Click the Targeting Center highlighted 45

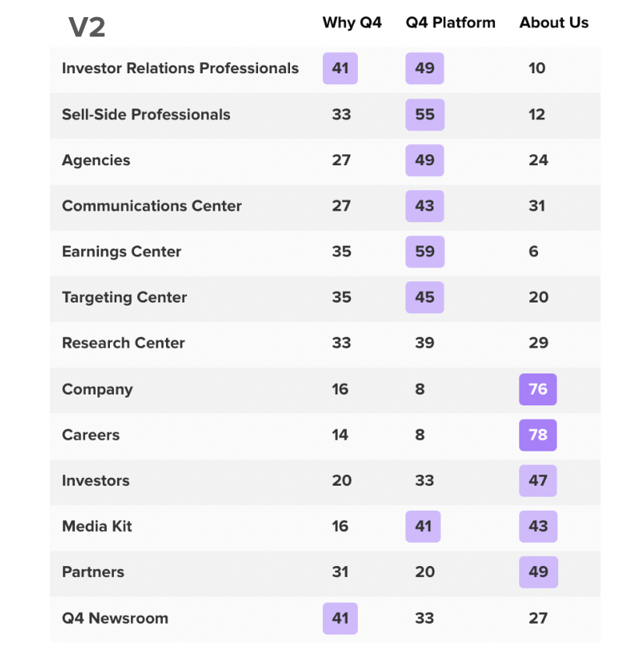(425, 298)
